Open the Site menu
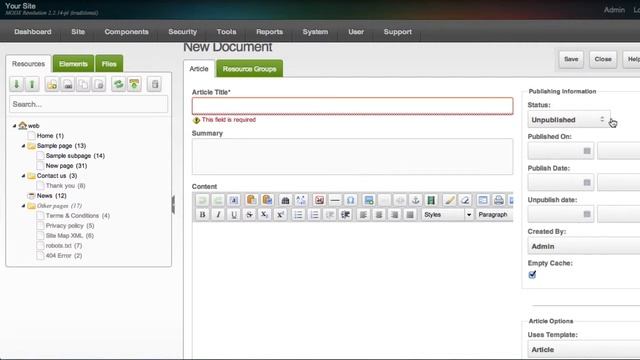 (x=78, y=32)
